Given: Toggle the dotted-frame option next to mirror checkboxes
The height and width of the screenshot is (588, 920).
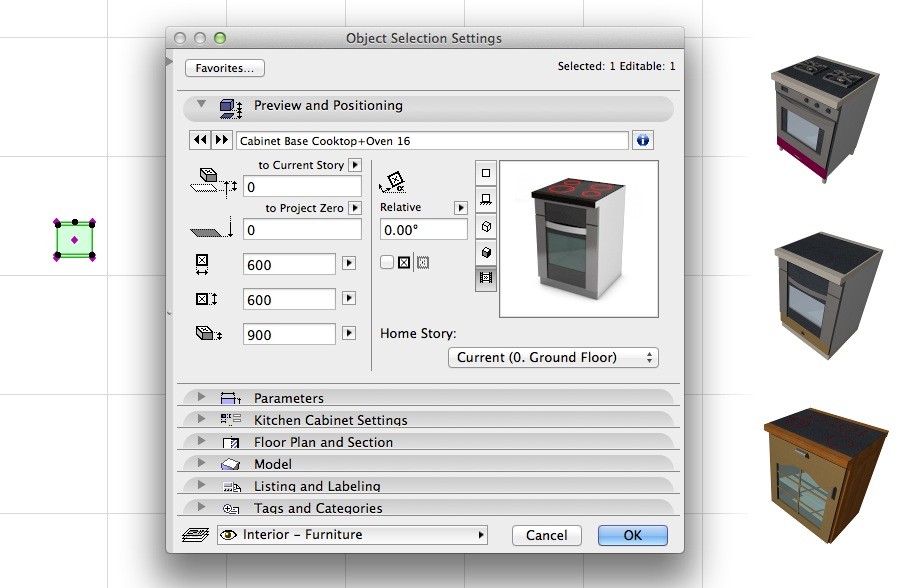Looking at the screenshot, I should pos(422,261).
